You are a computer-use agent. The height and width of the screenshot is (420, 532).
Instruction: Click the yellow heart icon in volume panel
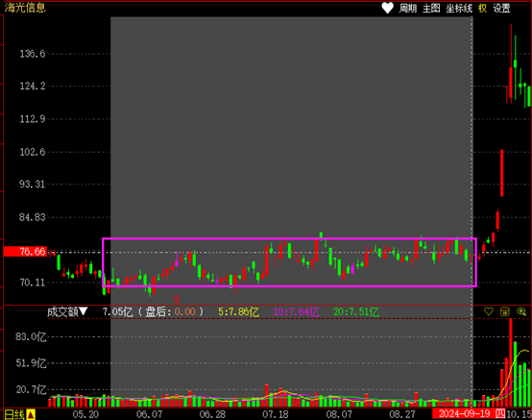click(x=489, y=311)
